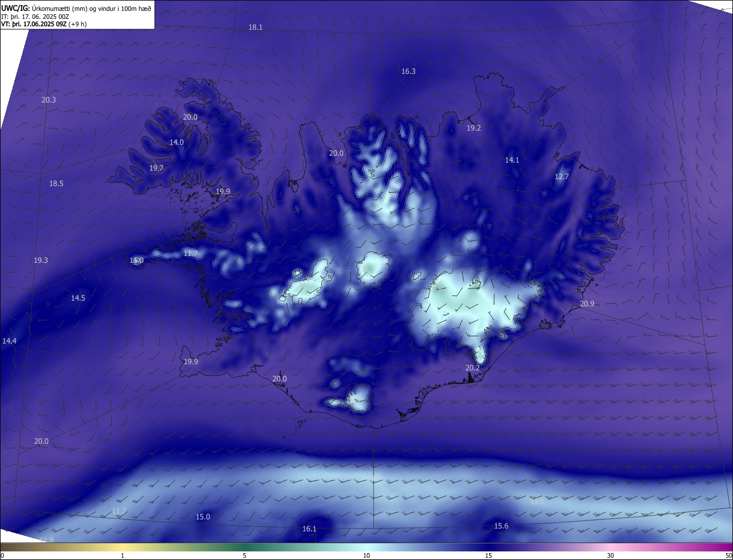Click the 14.5 value label
The height and width of the screenshot is (560, 733).
click(78, 298)
